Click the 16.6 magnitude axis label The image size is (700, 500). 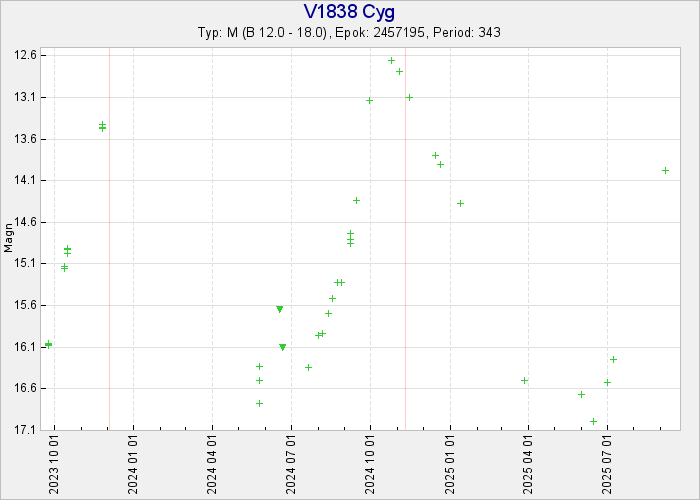pyautogui.click(x=25, y=388)
